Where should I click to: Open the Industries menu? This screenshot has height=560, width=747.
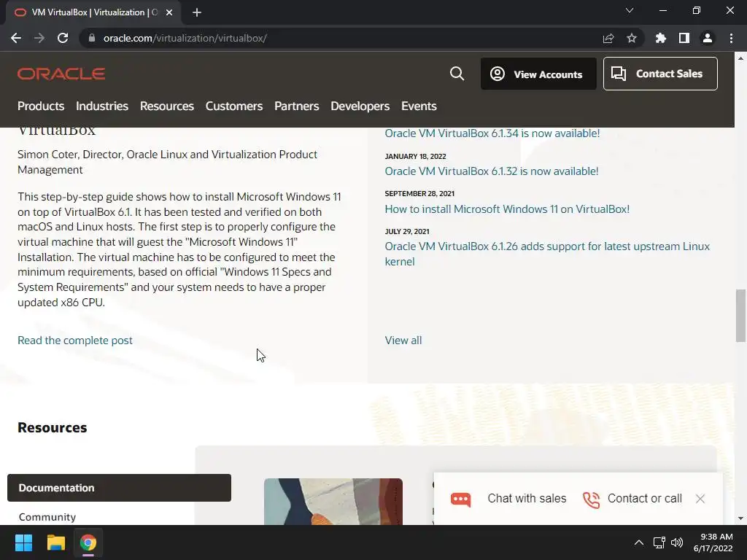tap(102, 106)
